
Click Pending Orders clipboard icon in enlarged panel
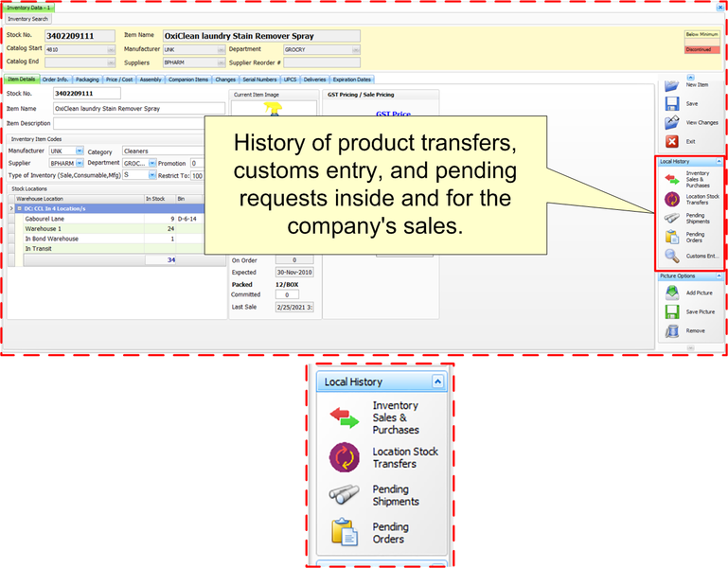coord(345,531)
